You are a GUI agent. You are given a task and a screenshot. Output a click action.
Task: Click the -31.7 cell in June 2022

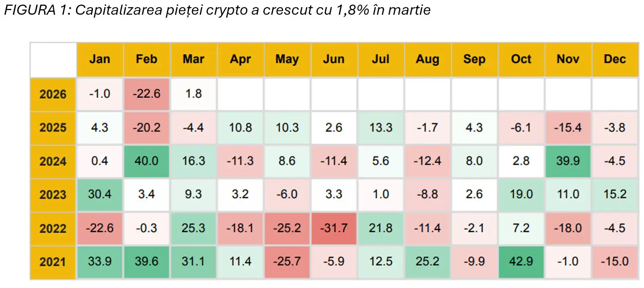click(x=334, y=228)
